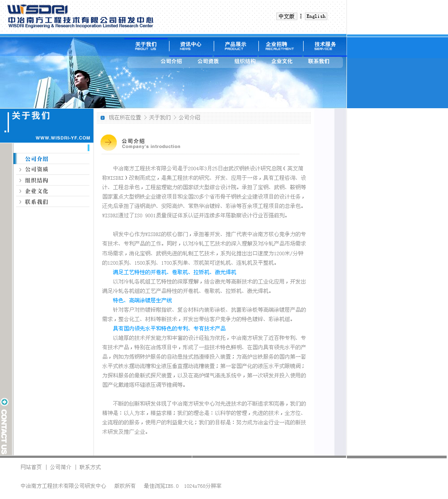This screenshot has height=499, width=448.
Task: Click blue heading 具有国内领先水平和特色的专利、专有技术产品
Action: 169,329
